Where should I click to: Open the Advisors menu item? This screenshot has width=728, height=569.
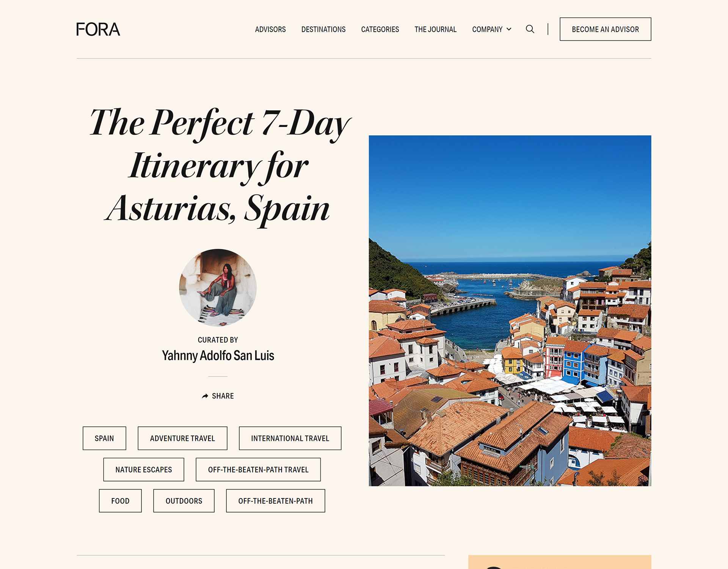coord(270,29)
